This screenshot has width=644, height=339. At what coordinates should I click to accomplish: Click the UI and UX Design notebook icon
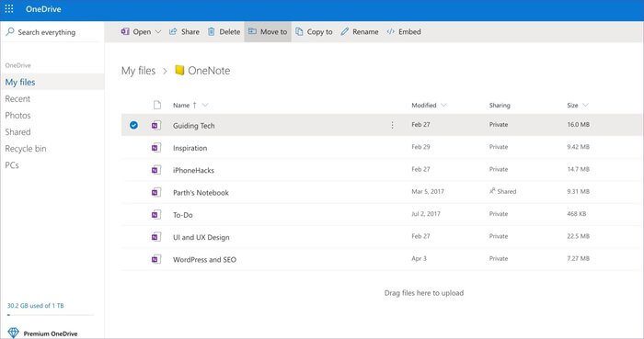click(x=156, y=236)
